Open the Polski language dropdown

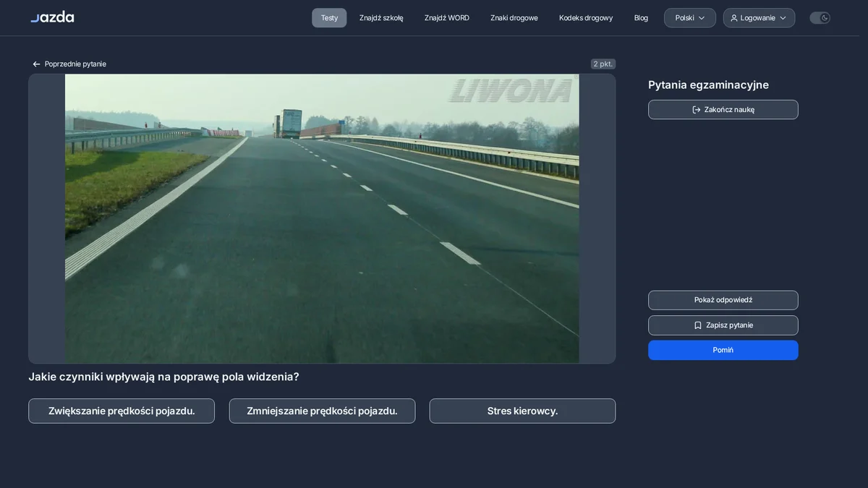tap(690, 18)
